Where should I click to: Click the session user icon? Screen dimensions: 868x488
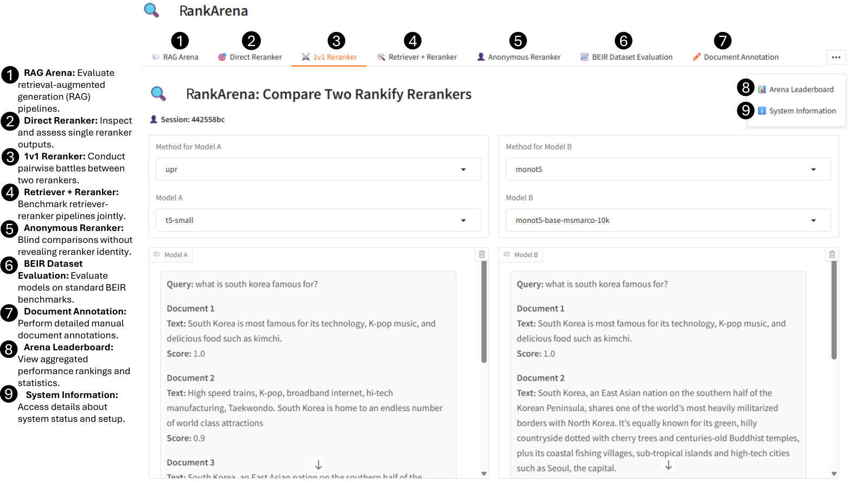coord(154,119)
